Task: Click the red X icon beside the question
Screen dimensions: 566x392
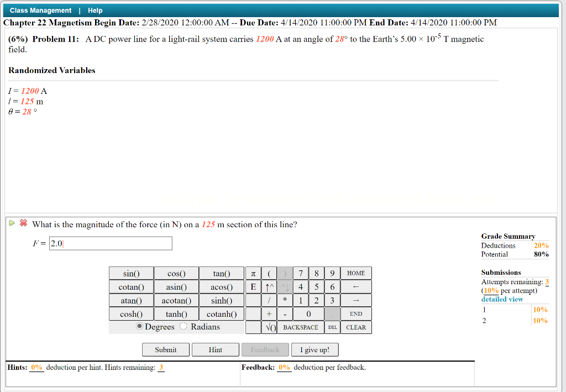Action: (23, 223)
